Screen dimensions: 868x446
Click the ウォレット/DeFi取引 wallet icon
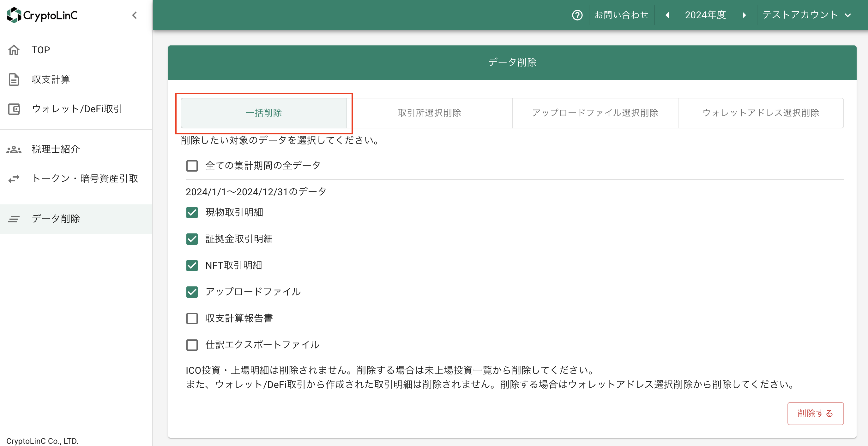tap(14, 109)
